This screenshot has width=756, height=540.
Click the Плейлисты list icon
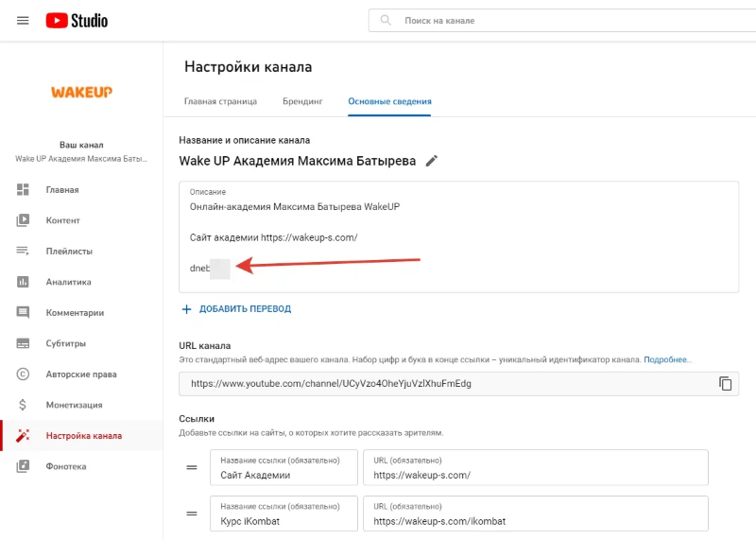[x=23, y=251]
